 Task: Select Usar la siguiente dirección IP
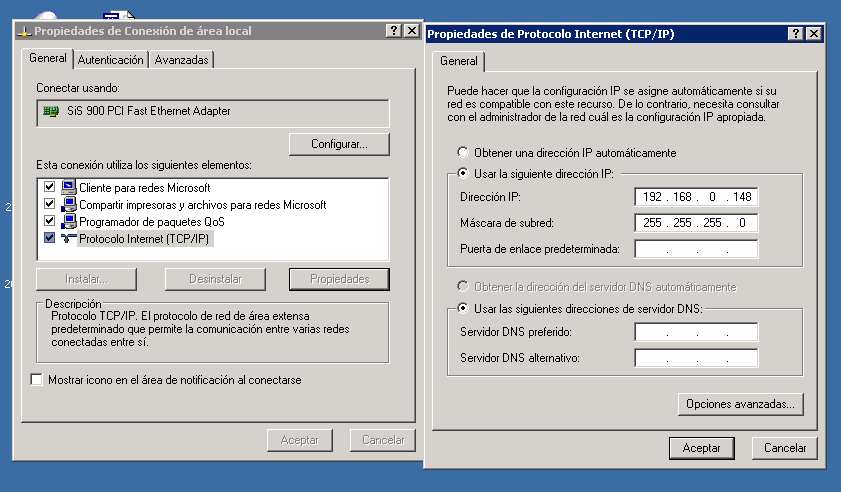click(462, 173)
